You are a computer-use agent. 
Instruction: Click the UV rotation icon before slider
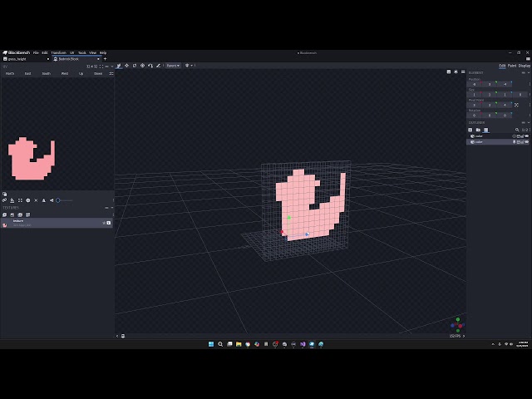click(x=52, y=200)
